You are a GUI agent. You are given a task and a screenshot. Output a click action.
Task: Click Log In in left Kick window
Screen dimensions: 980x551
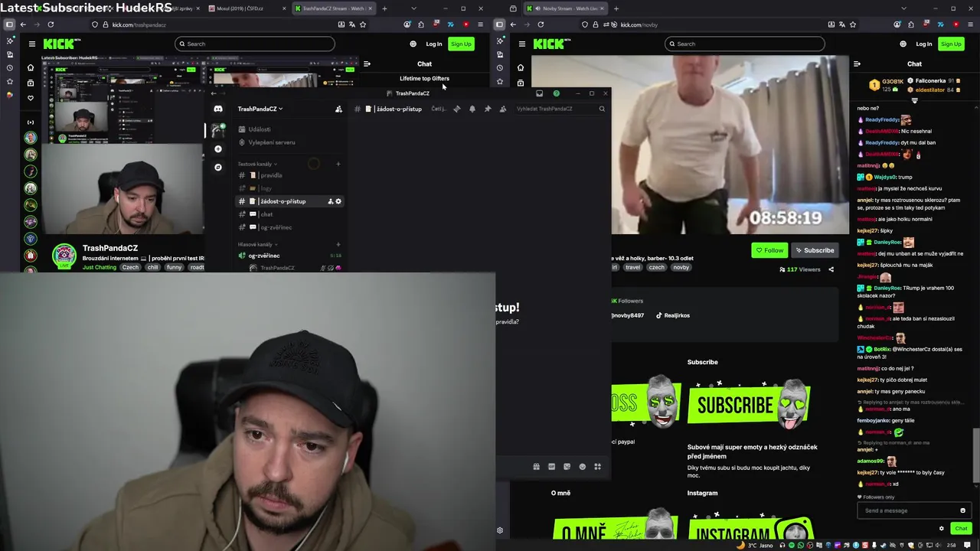pyautogui.click(x=434, y=44)
